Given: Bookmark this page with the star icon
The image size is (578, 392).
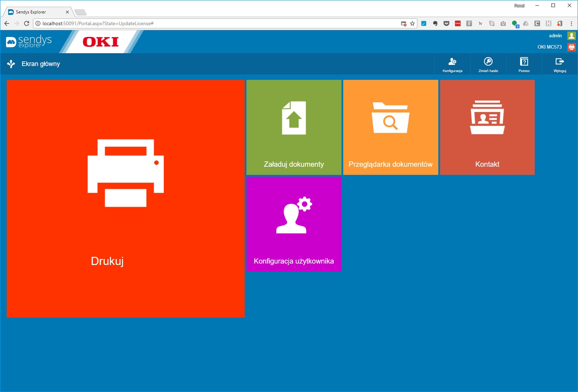Looking at the screenshot, I should point(412,23).
